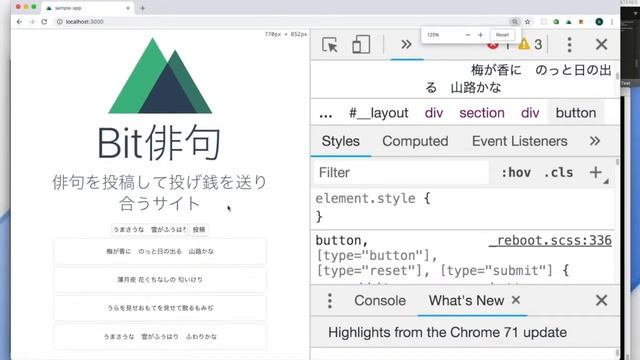Click the green mountain browser extension icon
Image resolution: width=640 pixels, height=360 pixels.
569,22
